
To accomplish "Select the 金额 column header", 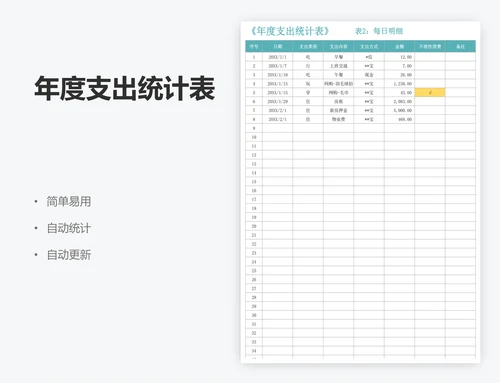I will pyautogui.click(x=400, y=46).
